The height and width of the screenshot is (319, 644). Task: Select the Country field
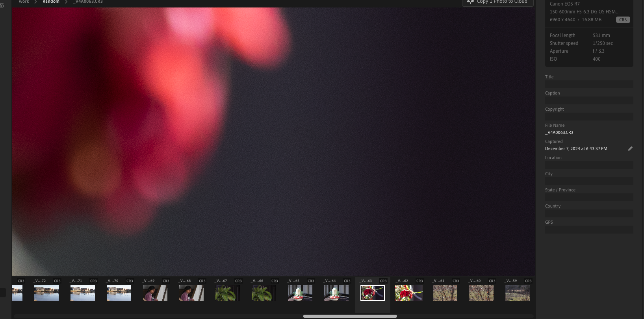click(x=589, y=213)
